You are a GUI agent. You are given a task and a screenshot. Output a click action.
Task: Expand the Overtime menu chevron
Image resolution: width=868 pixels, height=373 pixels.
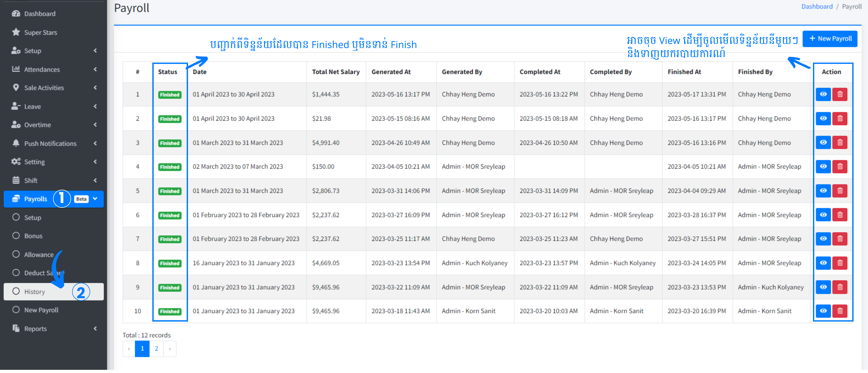click(95, 125)
